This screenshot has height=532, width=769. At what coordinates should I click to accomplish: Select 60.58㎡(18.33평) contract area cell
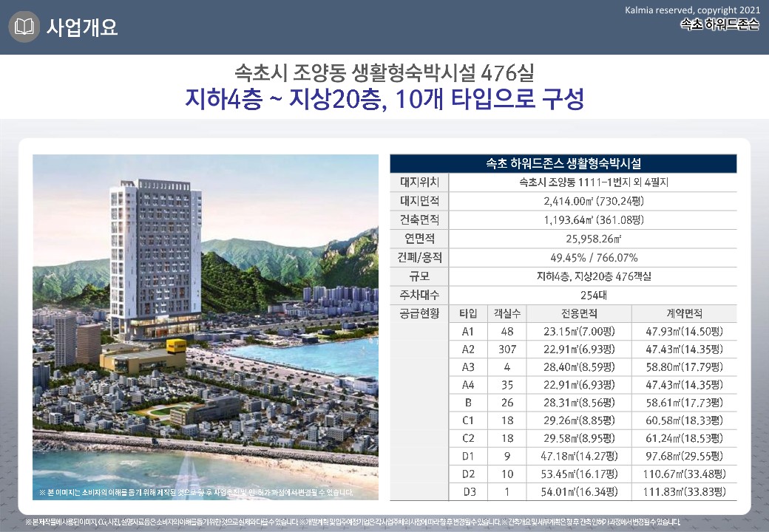(x=684, y=420)
